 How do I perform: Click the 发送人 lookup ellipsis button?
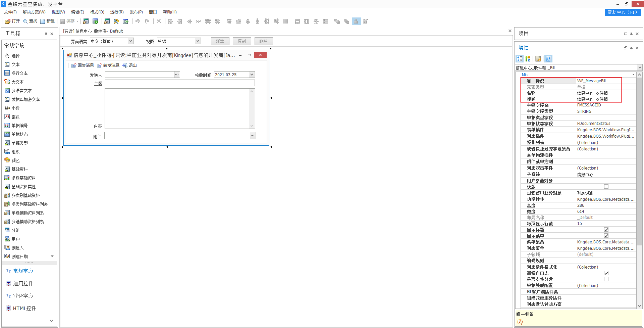[177, 75]
